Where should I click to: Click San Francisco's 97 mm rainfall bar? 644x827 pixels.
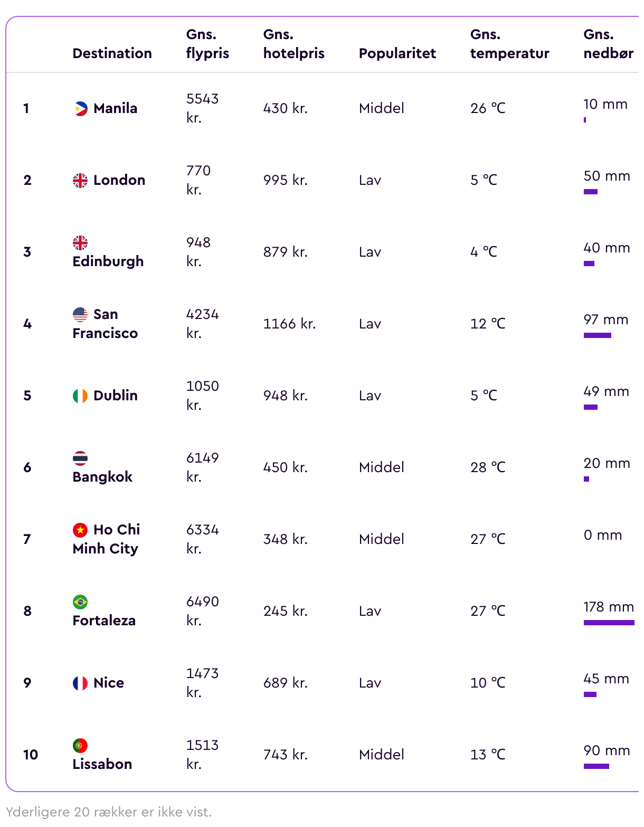598,335
